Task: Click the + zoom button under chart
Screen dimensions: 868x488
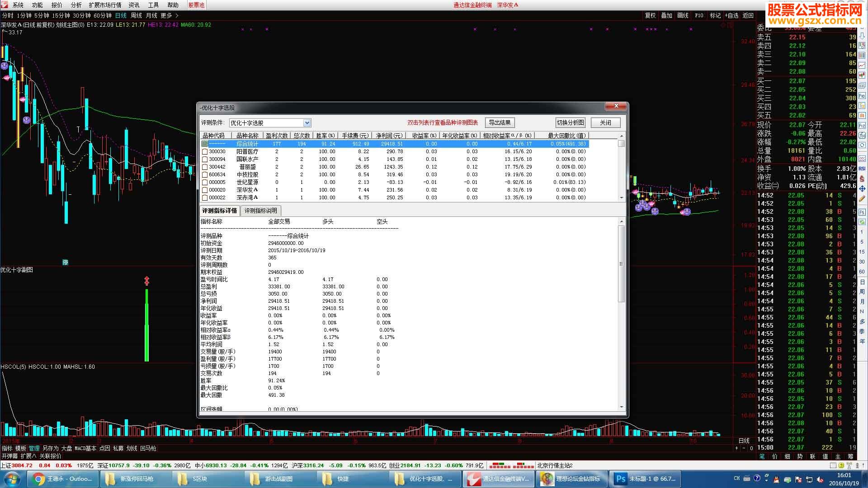Action: 736,448
